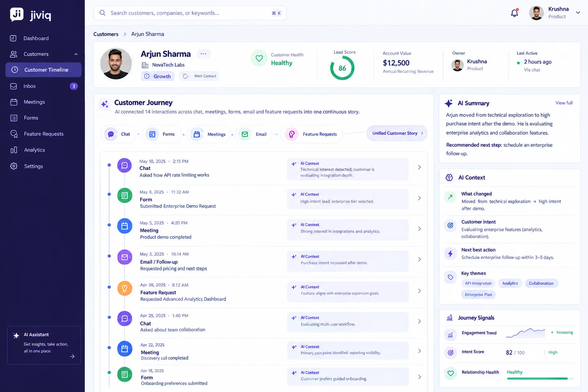Screen dimensions: 588x392
Task: Expand the May 8 Form entry
Action: point(419,198)
